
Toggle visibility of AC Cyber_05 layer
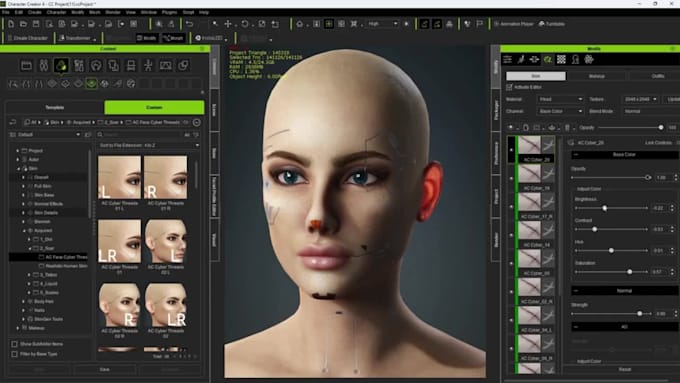pos(511,263)
